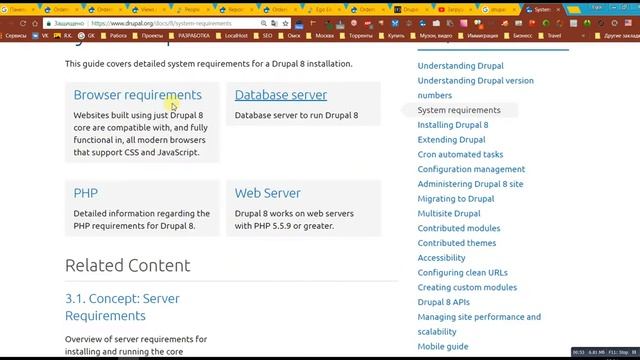Open the Иммиграция bookmarks folder

478,36
